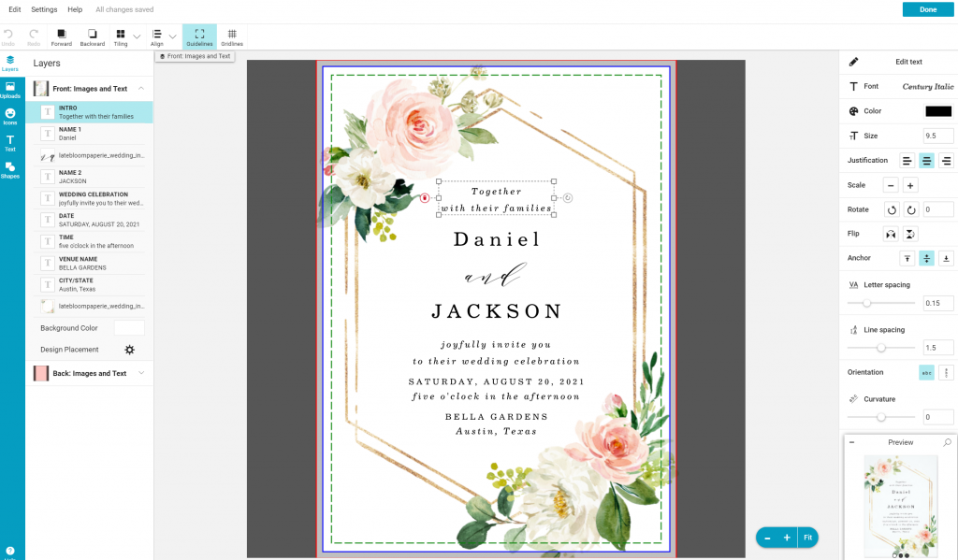Click the Edit text pencil icon
958x560 pixels.
[x=853, y=62]
